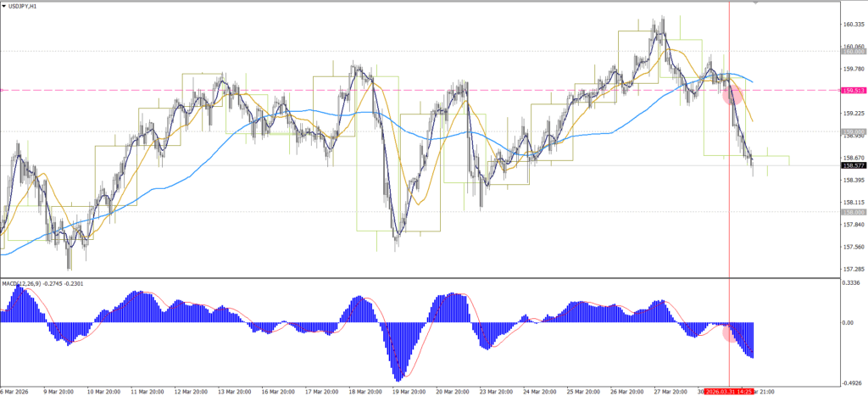This screenshot has height=396, width=868.
Task: Select the gray 159.000 level tag
Action: [852, 131]
